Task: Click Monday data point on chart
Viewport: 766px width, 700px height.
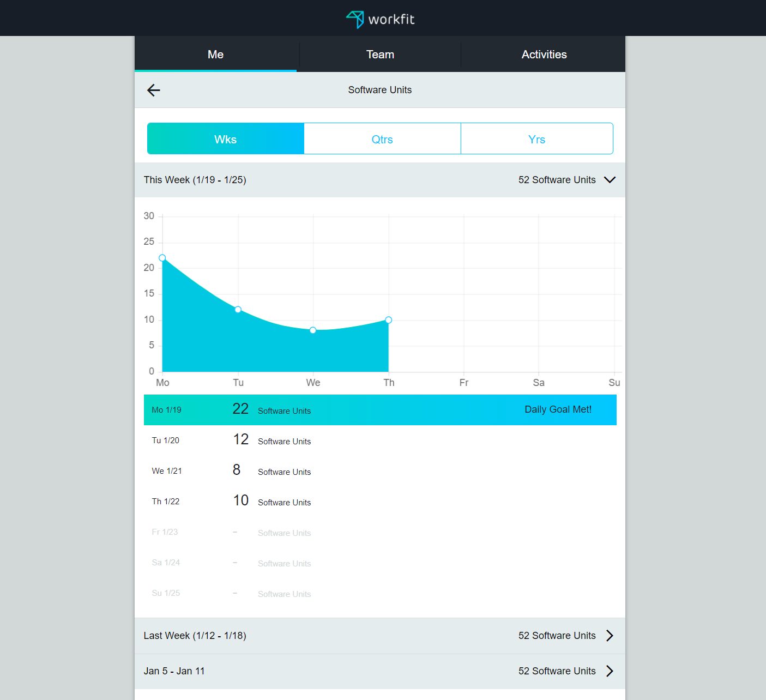Action: click(x=162, y=258)
